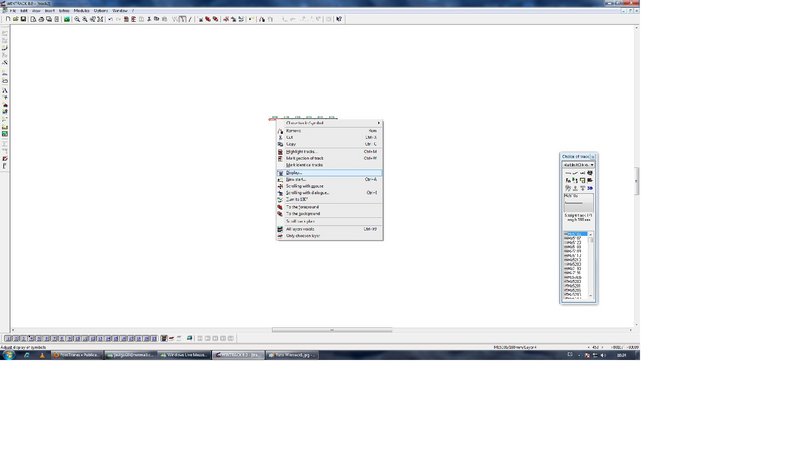This screenshot has height=450, width=800.
Task: Click the Zoom out magnifier icon
Action: (x=85, y=19)
